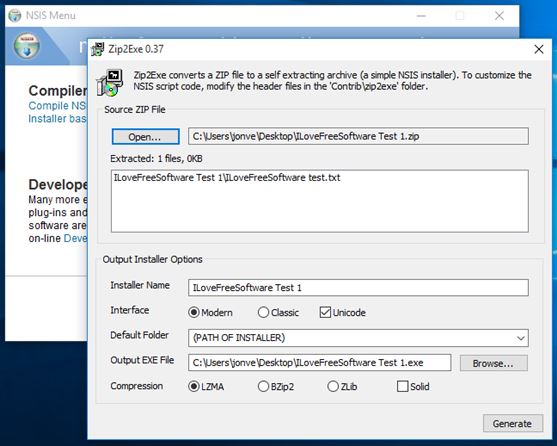The width and height of the screenshot is (557, 446).
Task: Minimize the NSIS Menu window
Action: pos(421,16)
